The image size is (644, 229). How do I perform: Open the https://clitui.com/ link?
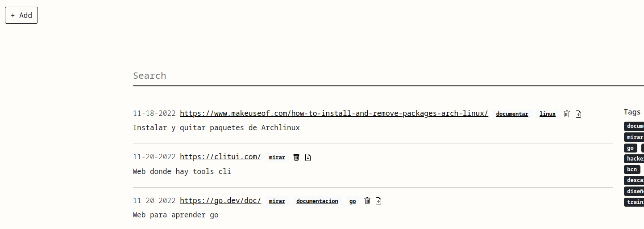[x=220, y=157]
